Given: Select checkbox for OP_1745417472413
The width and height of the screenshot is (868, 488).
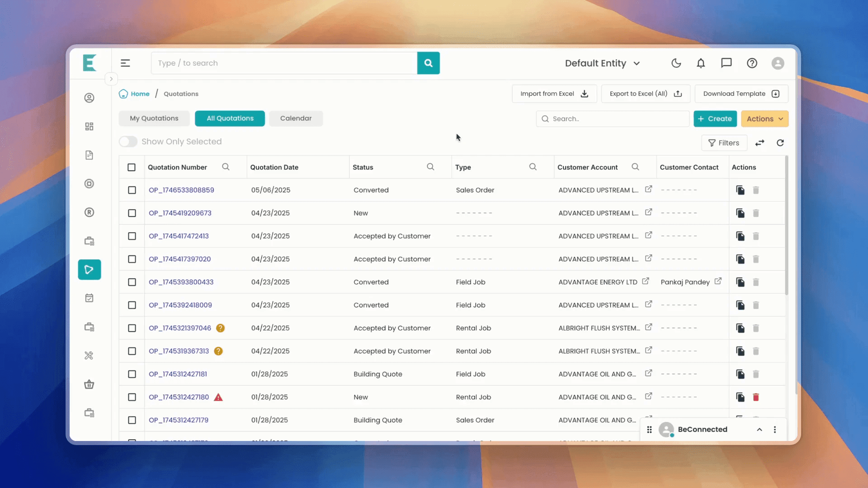Looking at the screenshot, I should [x=132, y=236].
